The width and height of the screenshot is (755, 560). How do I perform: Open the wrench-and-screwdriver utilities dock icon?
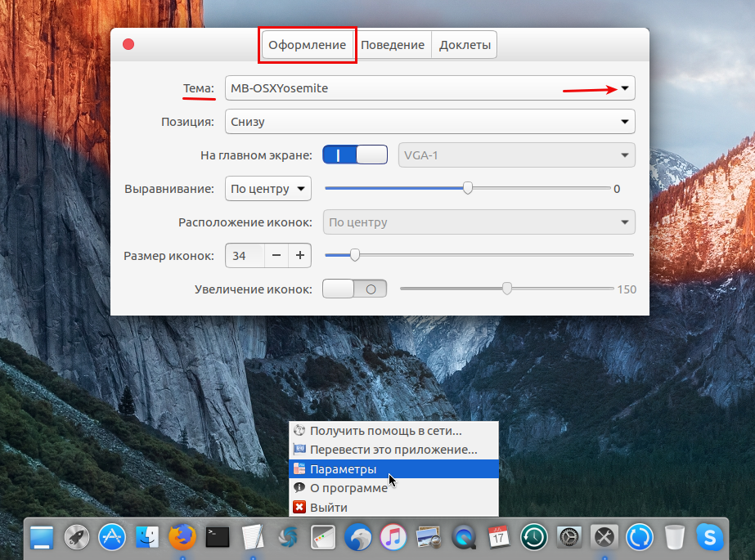point(604,537)
